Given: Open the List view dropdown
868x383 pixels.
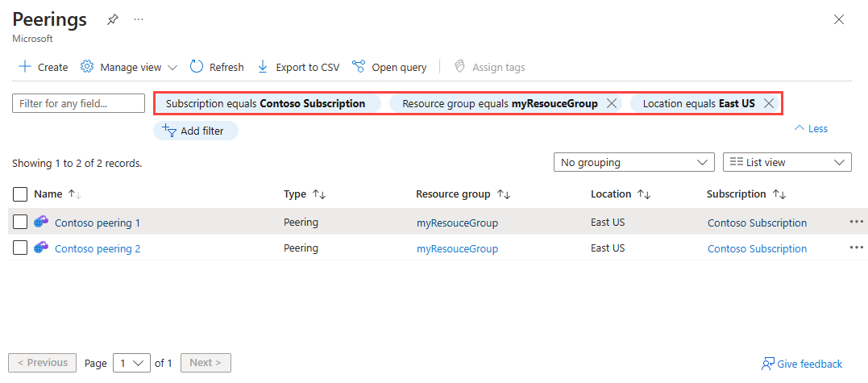Looking at the screenshot, I should pyautogui.click(x=787, y=162).
